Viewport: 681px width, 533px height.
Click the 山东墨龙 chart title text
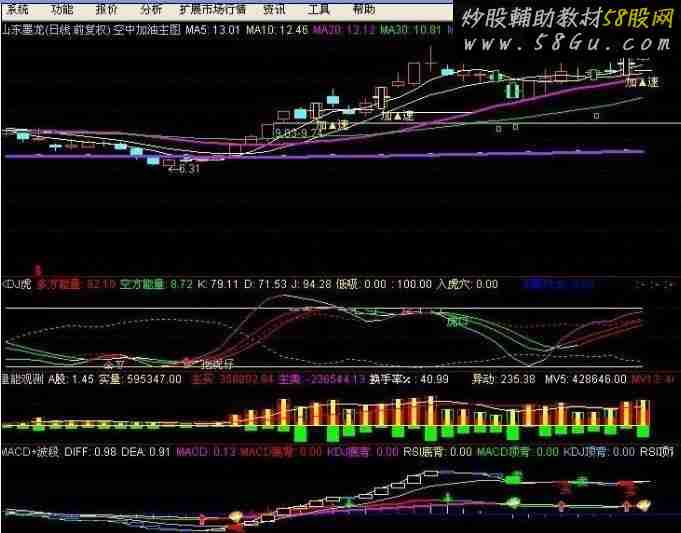tap(56, 30)
